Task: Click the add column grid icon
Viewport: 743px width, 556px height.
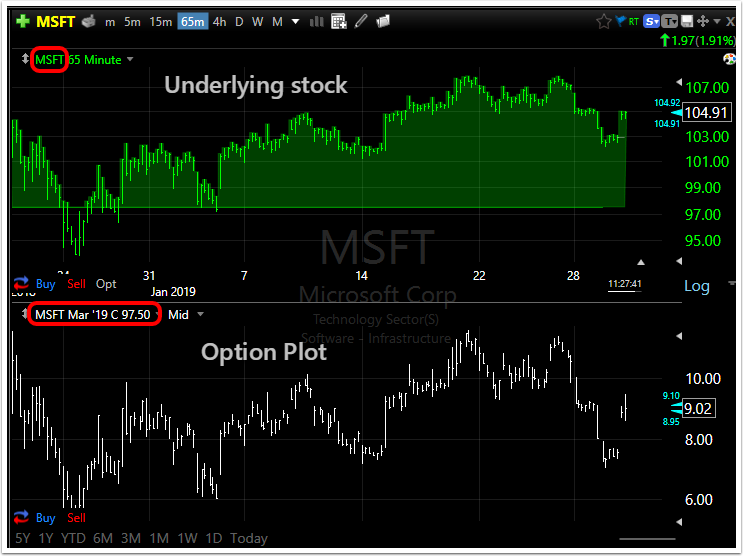Action: pos(339,21)
